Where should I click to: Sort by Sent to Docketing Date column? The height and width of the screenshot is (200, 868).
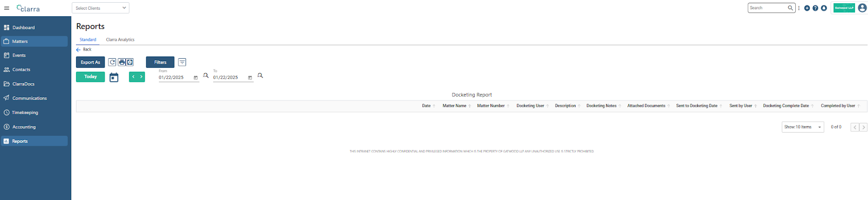click(699, 106)
